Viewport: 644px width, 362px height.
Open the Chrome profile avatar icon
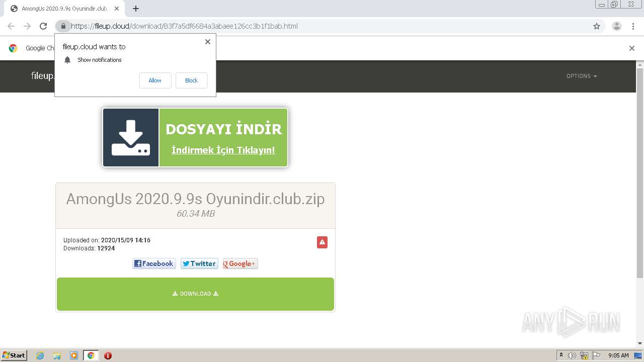pyautogui.click(x=617, y=26)
